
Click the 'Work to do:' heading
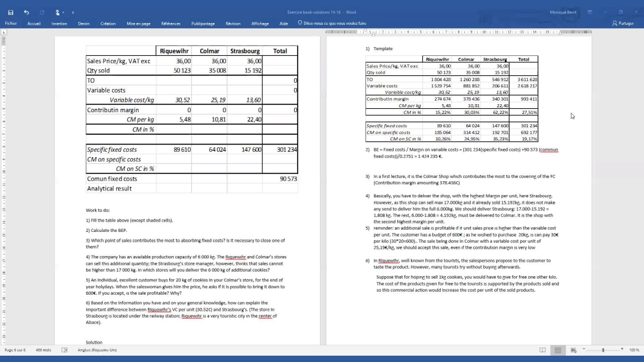point(98,211)
